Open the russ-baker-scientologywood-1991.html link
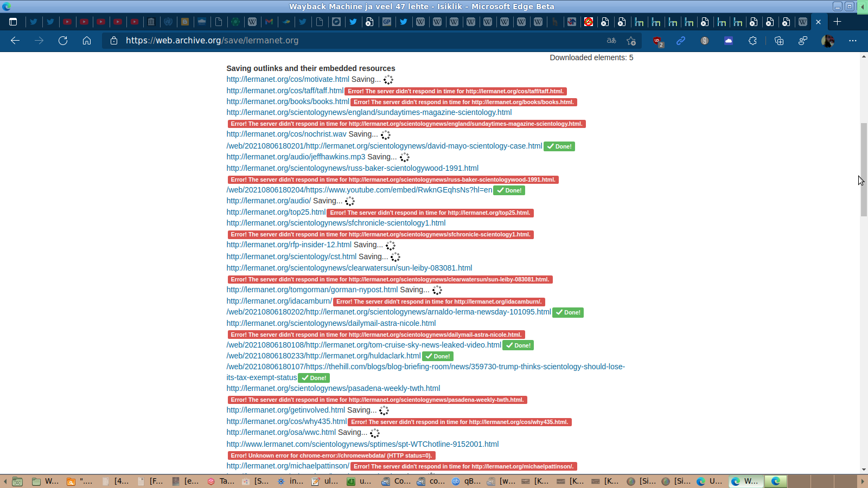The width and height of the screenshot is (868, 488). coord(353,168)
